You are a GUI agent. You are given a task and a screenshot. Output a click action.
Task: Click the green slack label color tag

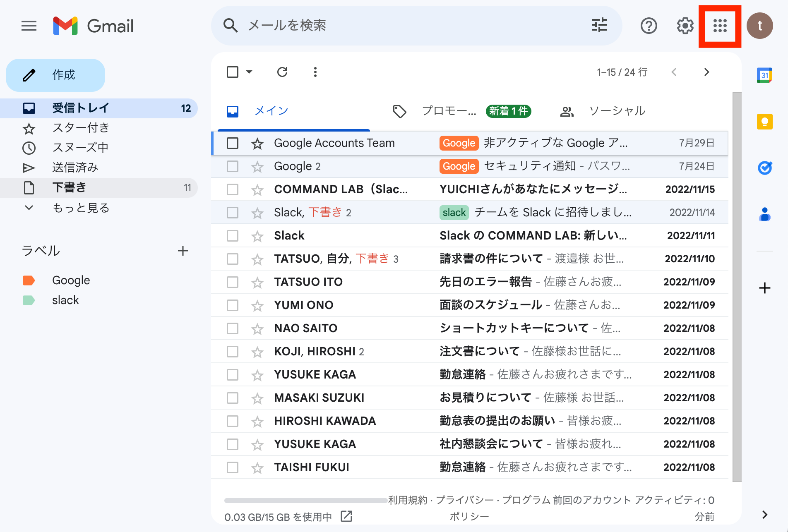click(x=29, y=300)
